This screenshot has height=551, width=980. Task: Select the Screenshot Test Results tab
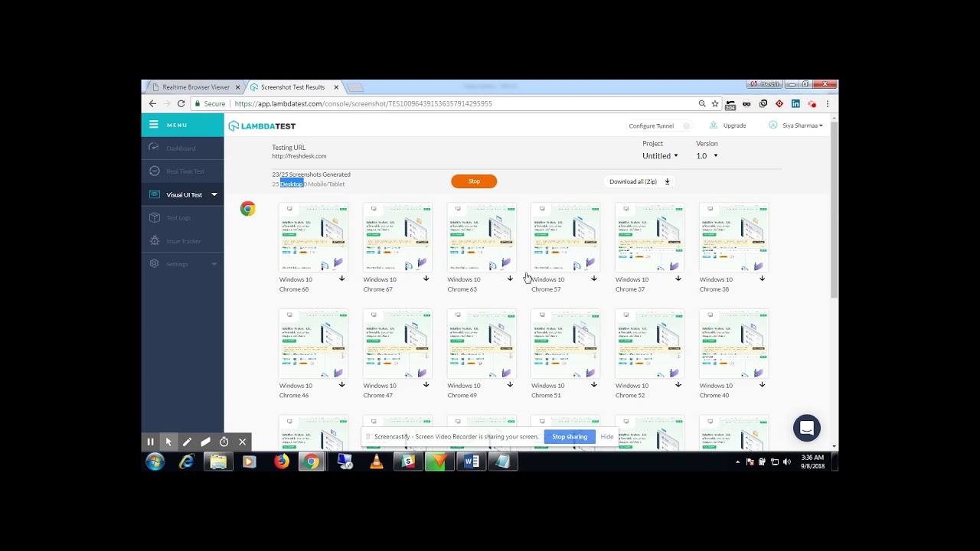(293, 87)
